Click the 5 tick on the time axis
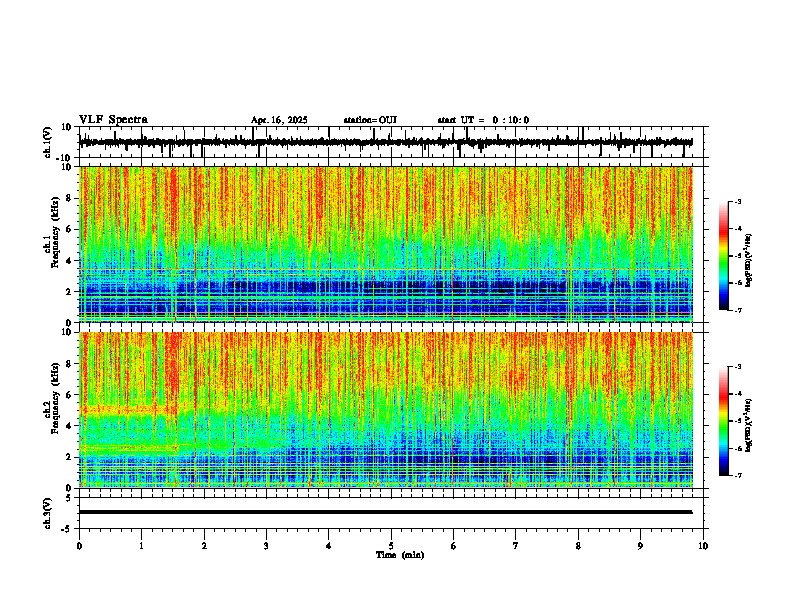 391,546
